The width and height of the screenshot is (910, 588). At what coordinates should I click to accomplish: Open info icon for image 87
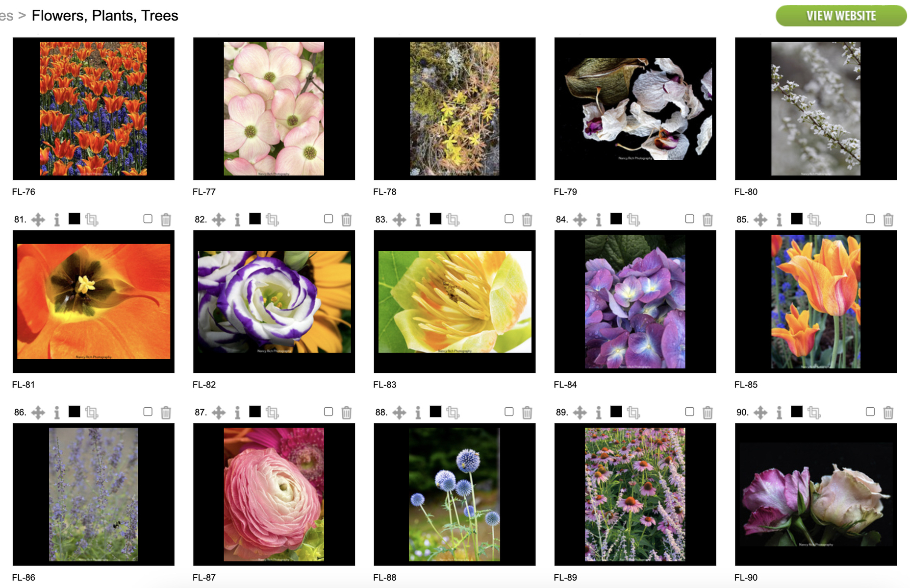(x=237, y=413)
